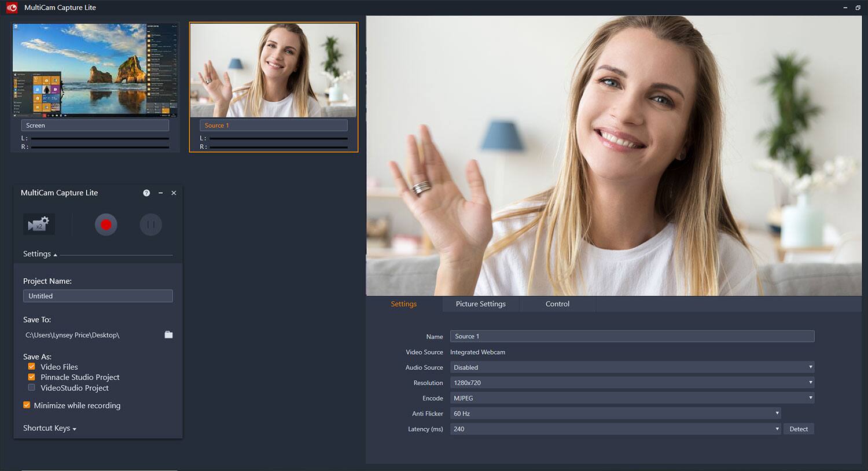Click the Detect latency button
The height and width of the screenshot is (471, 868).
click(x=799, y=429)
